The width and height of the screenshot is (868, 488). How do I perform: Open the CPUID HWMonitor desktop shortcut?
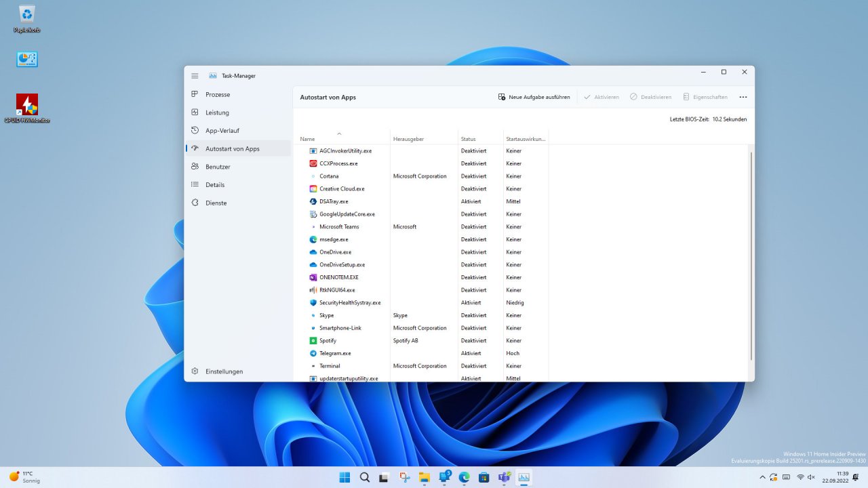(27, 108)
